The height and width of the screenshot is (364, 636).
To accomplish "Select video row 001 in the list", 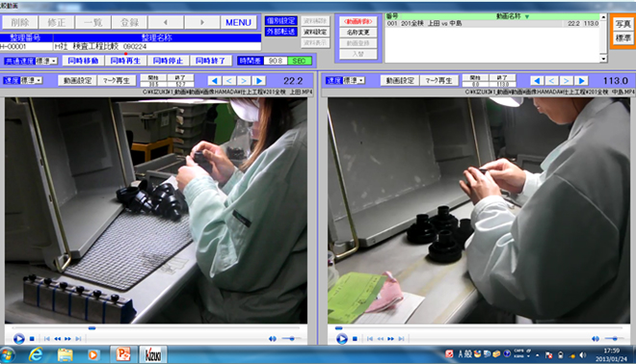I will (492, 23).
